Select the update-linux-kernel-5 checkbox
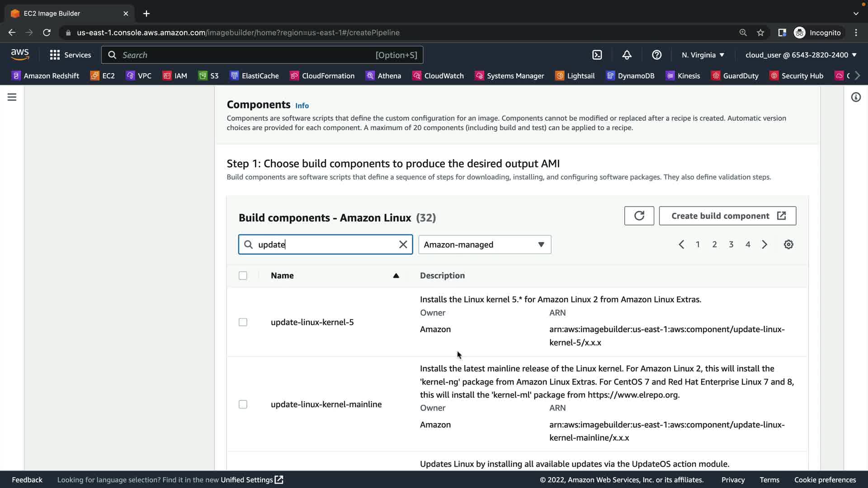This screenshot has width=868, height=488. pos(243,322)
